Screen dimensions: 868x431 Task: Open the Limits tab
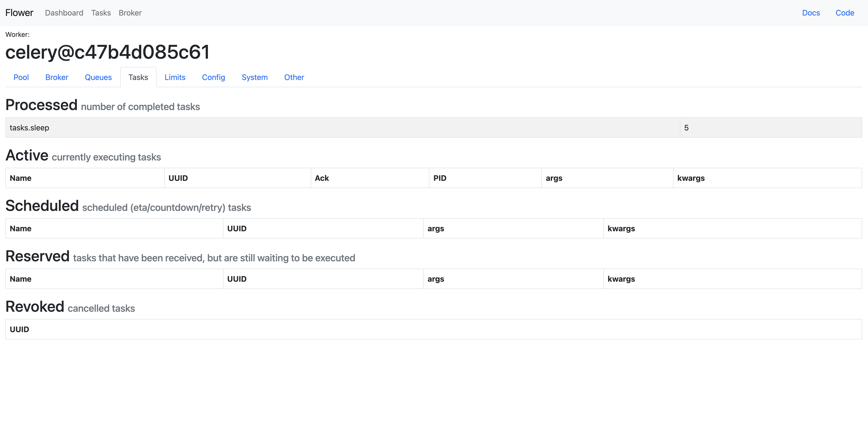tap(175, 77)
